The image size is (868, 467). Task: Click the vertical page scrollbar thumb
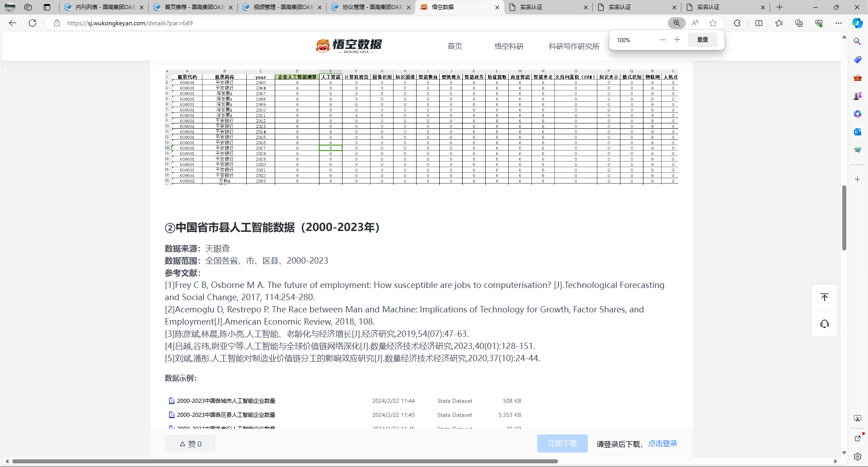[x=844, y=218]
